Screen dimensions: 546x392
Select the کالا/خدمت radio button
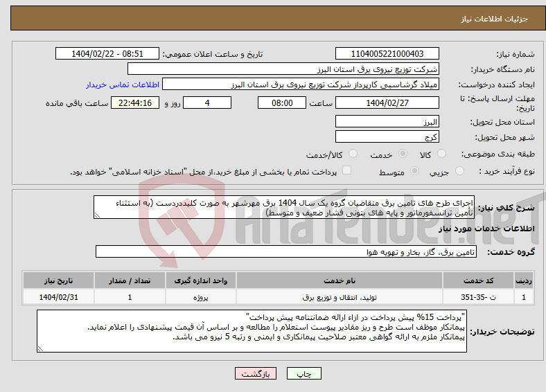(353, 154)
